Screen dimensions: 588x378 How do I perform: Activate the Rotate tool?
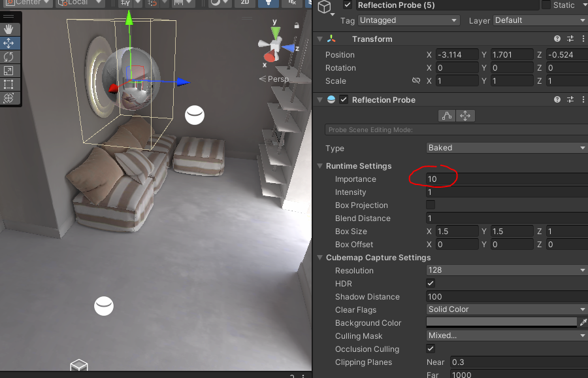tap(8, 56)
